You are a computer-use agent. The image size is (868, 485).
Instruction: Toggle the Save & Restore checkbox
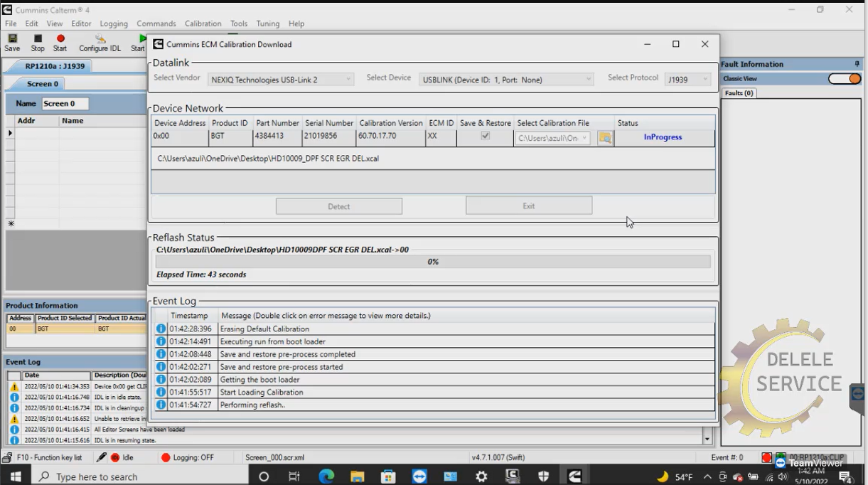tap(486, 136)
